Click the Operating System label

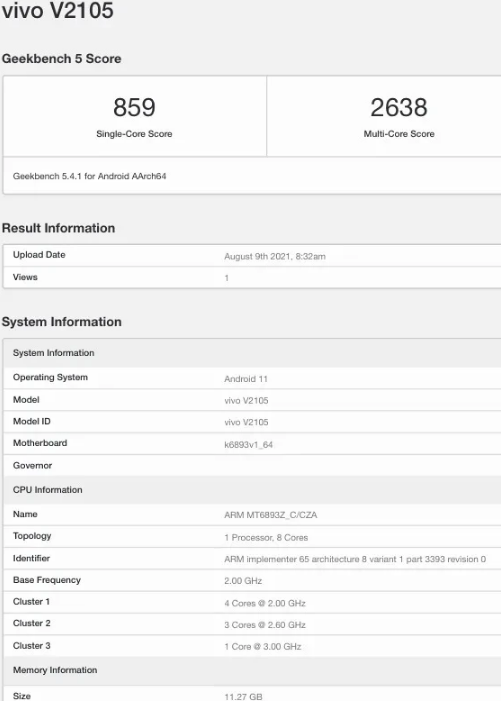click(50, 377)
